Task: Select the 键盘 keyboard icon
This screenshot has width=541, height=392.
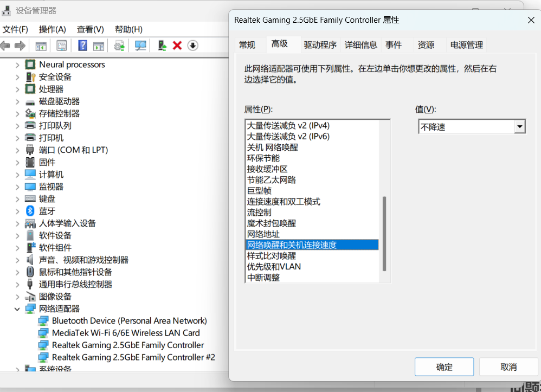Action: click(x=30, y=199)
